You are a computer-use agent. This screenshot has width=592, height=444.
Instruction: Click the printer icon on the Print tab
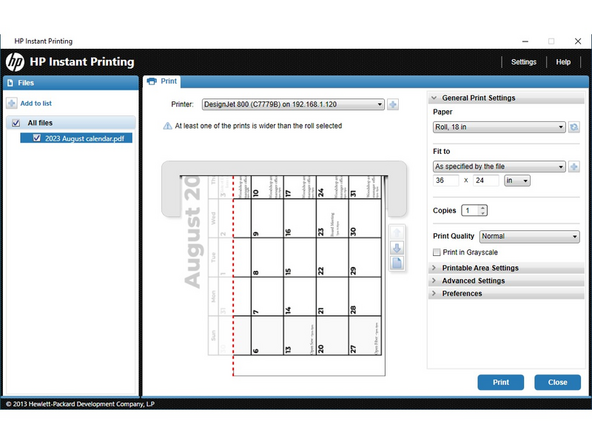(152, 81)
